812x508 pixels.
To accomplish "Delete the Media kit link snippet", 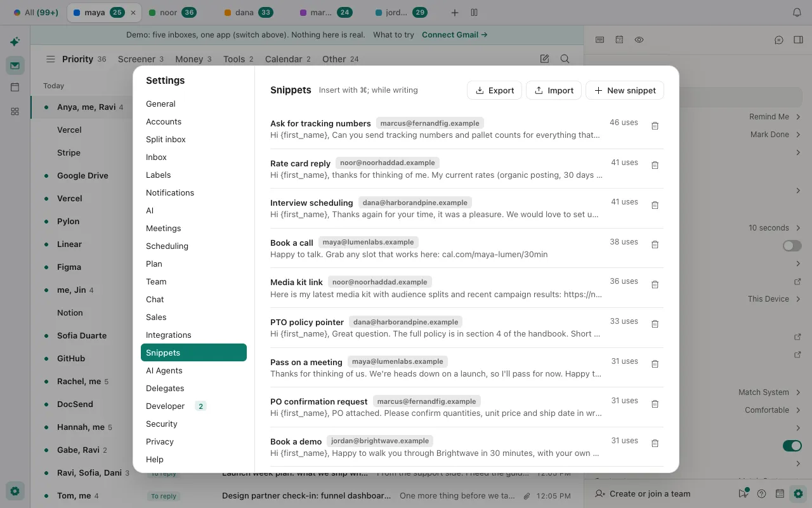I will click(655, 284).
